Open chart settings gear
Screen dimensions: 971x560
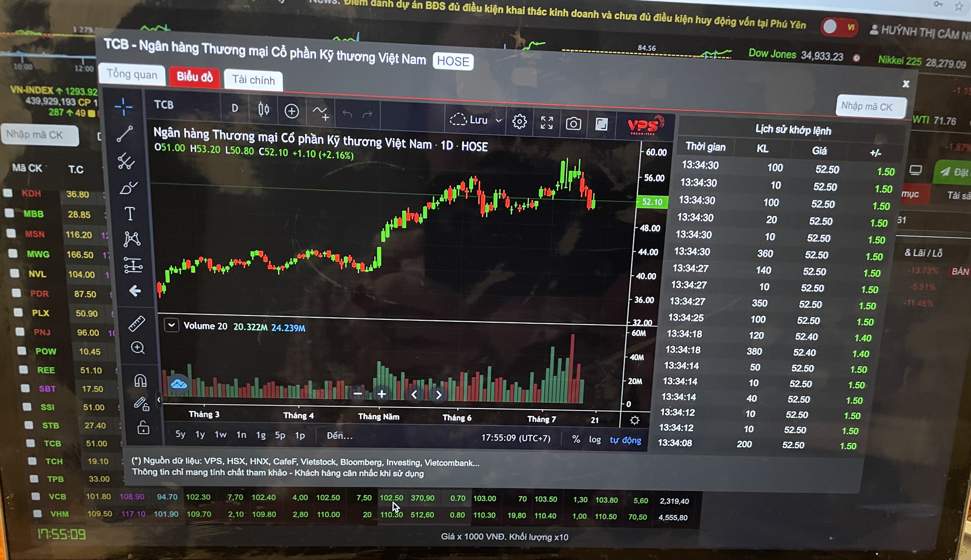519,121
